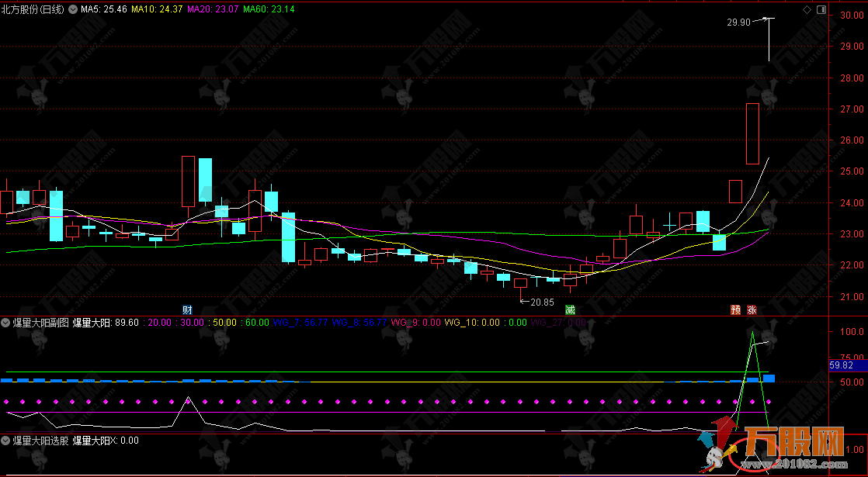
Task: Expand the 爆量大阳选股 indicator dropdown arrow
Action: click(x=6, y=440)
